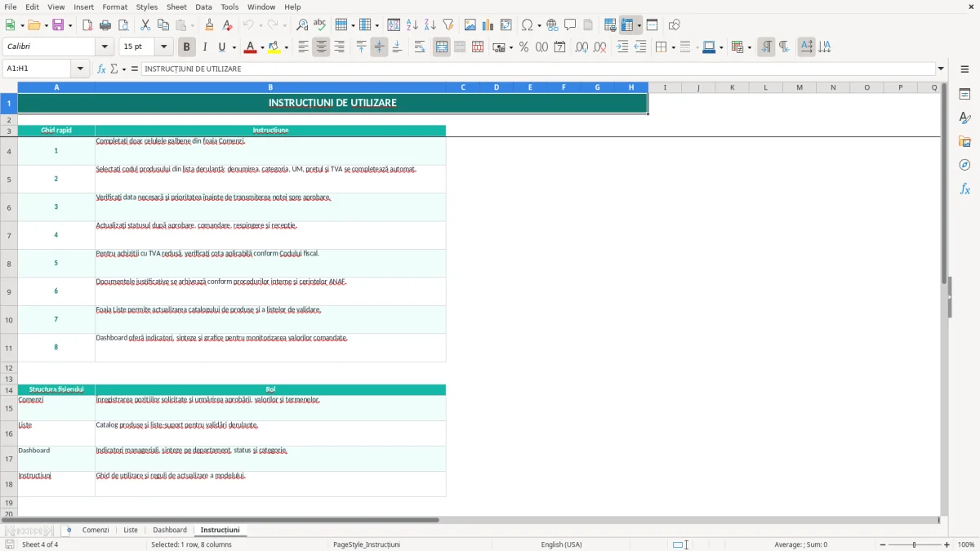Click the Sort icon

click(394, 24)
